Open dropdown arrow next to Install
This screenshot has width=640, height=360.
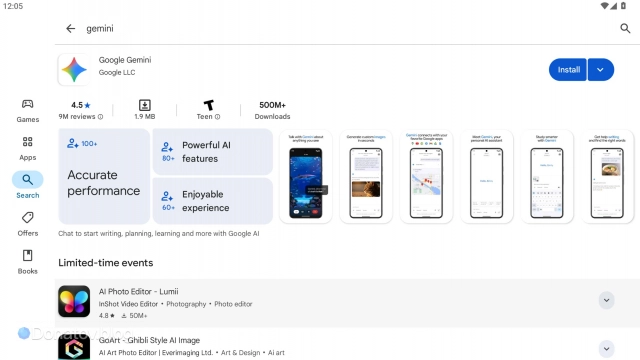click(600, 70)
